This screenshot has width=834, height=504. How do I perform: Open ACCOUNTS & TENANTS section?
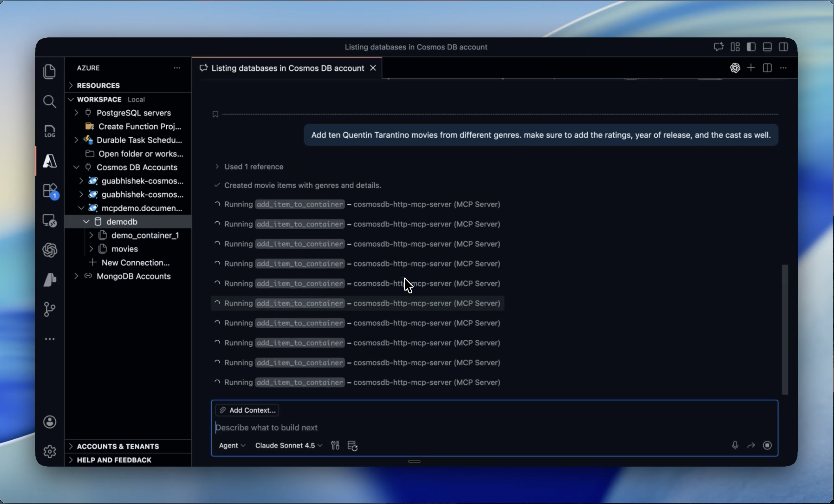point(118,446)
